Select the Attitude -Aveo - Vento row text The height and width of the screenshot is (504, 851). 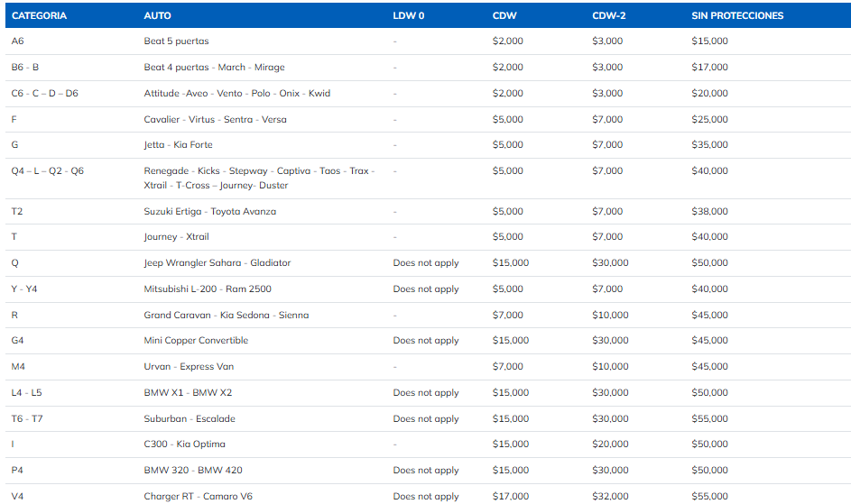click(x=237, y=93)
